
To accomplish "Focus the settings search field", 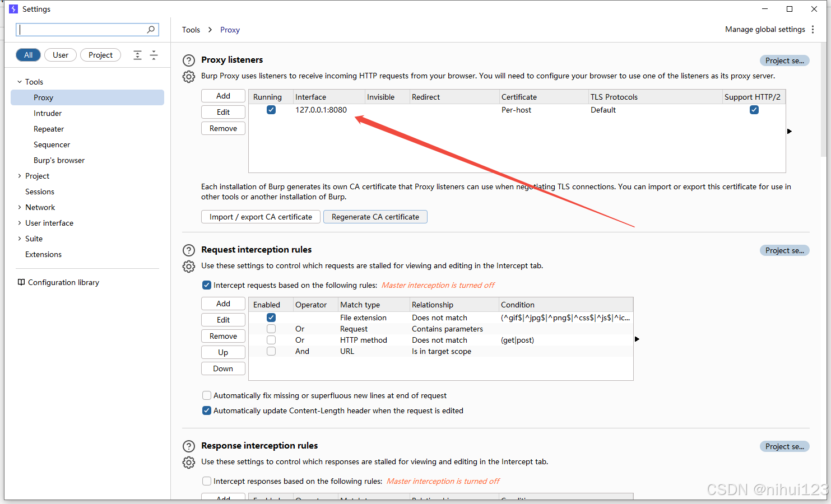I will 87,30.
